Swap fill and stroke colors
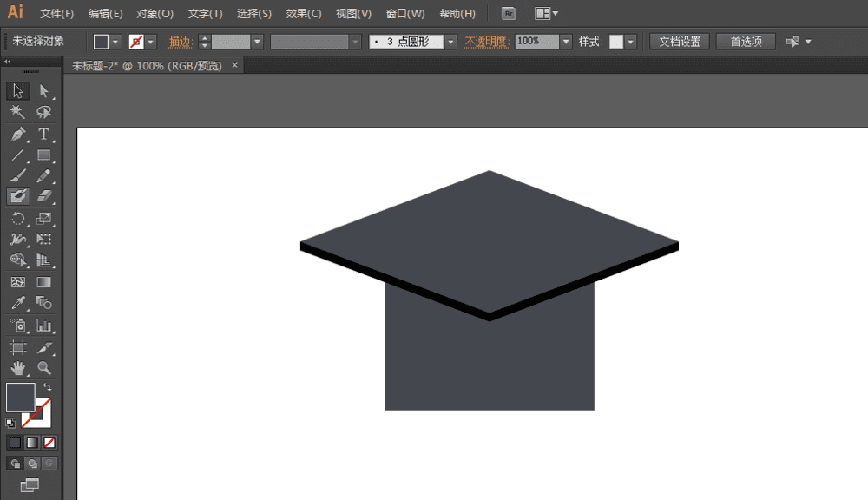This screenshot has width=868, height=500. [48, 387]
